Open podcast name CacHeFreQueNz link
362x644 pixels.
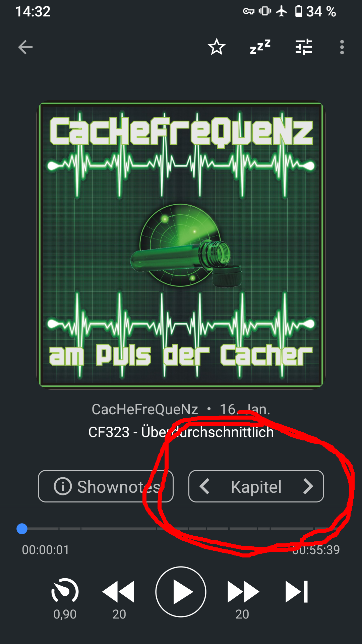coord(145,409)
